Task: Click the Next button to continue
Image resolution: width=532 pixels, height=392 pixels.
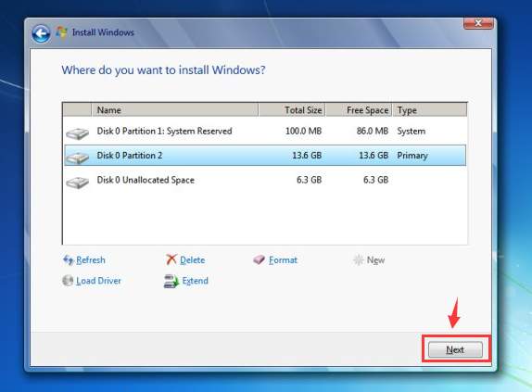Action: (x=455, y=349)
